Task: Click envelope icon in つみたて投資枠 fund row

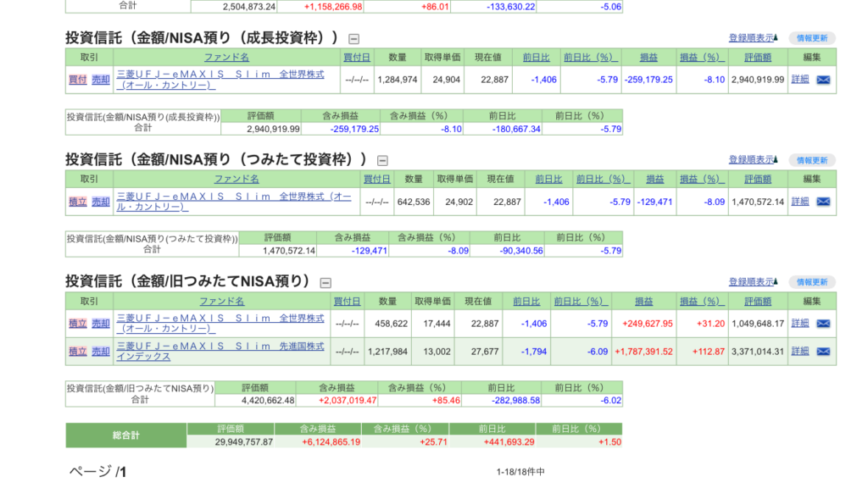Action: (x=822, y=202)
